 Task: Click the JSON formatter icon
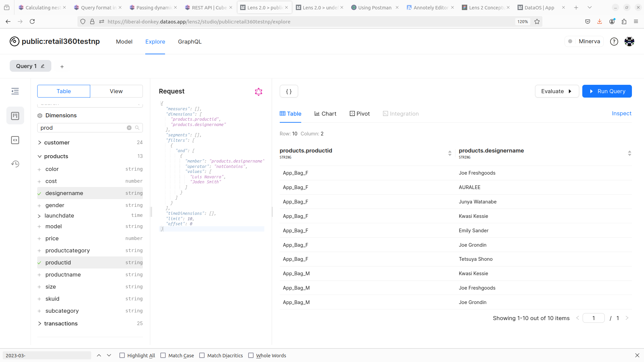tap(288, 91)
